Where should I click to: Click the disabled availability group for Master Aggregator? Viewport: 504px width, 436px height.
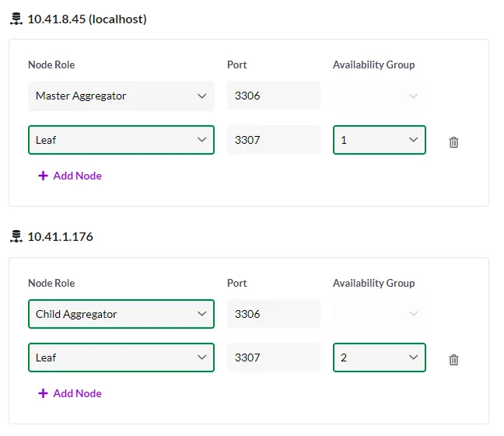[x=380, y=96]
